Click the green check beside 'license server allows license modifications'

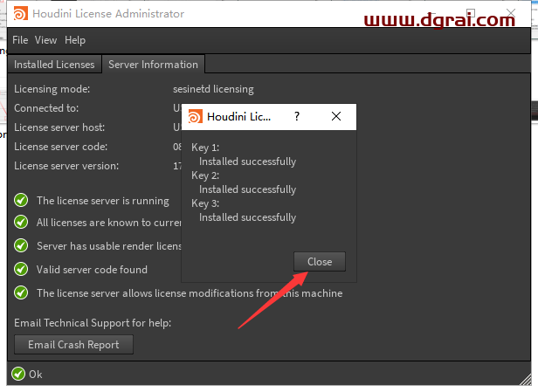21,292
